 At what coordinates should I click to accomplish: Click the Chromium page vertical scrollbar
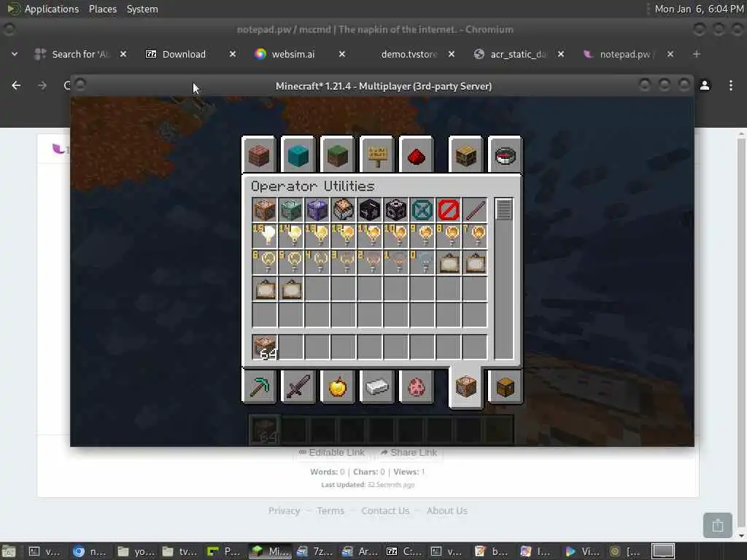741,333
